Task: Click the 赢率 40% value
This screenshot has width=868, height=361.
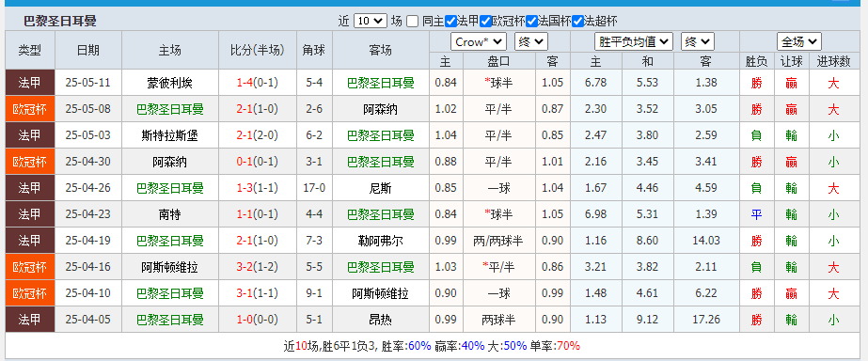Action: [473, 347]
